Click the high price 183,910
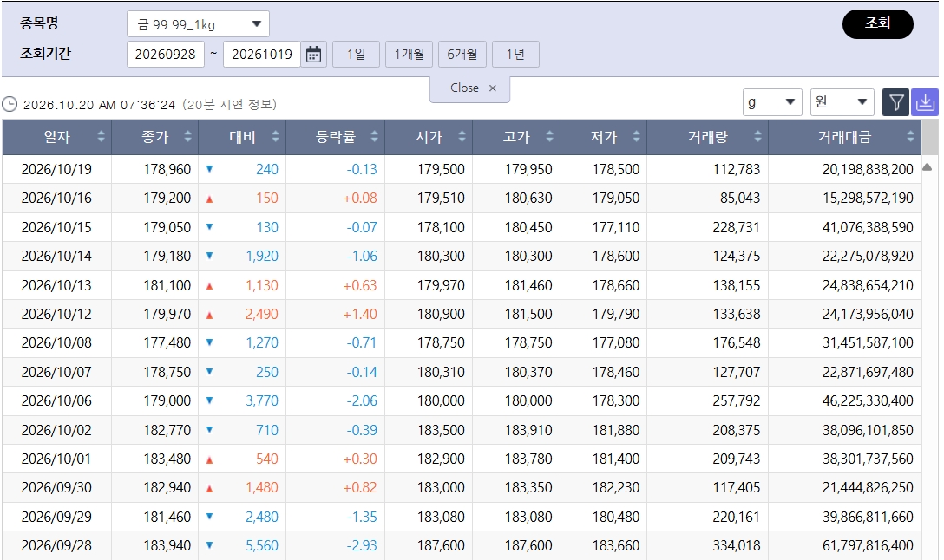The image size is (944, 560). tap(528, 430)
